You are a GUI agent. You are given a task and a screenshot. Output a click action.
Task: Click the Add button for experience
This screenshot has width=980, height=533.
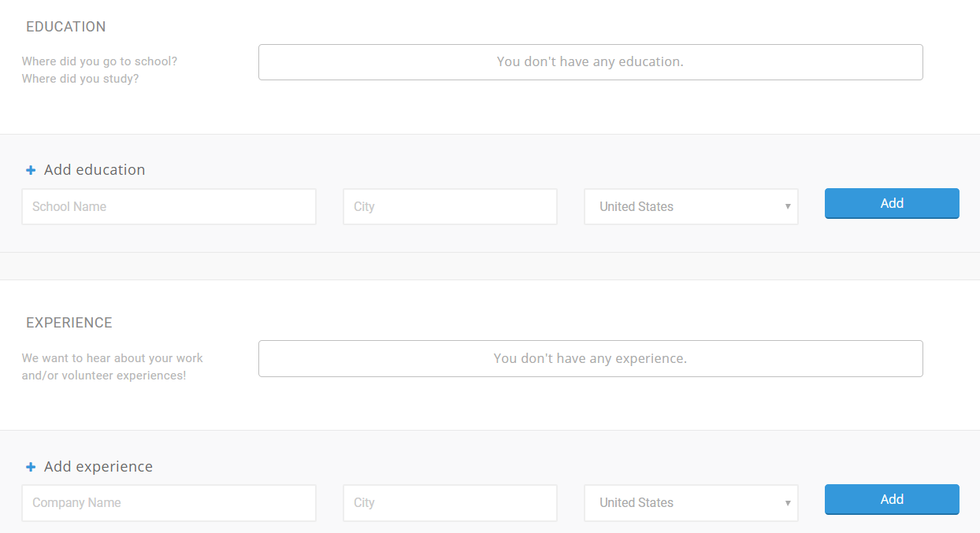(892, 499)
